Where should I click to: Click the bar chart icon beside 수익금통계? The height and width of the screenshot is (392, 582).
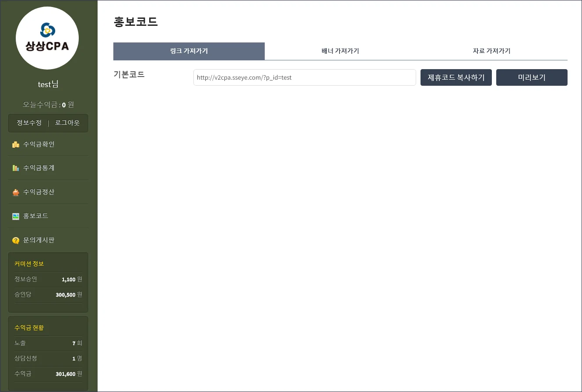16,168
